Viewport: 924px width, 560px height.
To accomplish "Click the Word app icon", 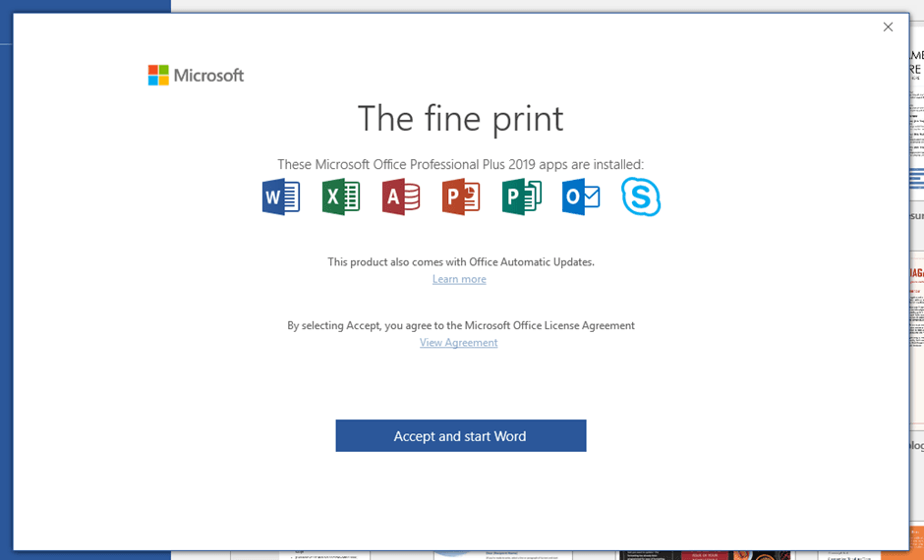I will click(x=281, y=197).
